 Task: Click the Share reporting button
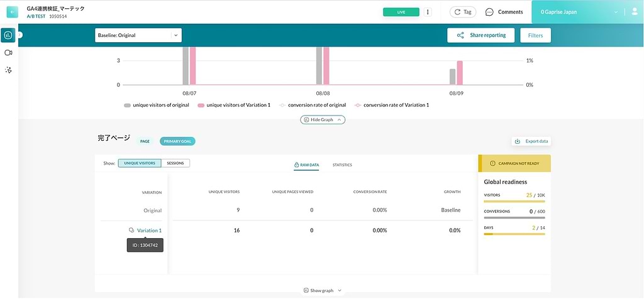point(480,36)
